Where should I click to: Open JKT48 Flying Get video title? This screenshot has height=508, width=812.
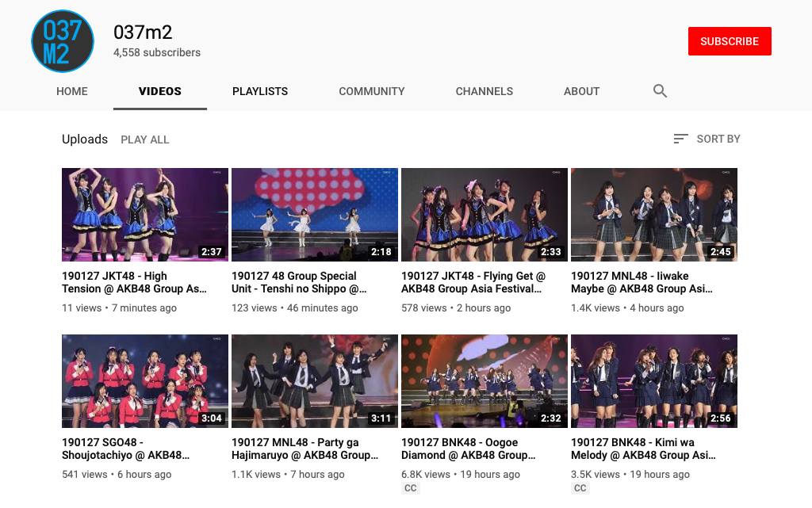474,282
